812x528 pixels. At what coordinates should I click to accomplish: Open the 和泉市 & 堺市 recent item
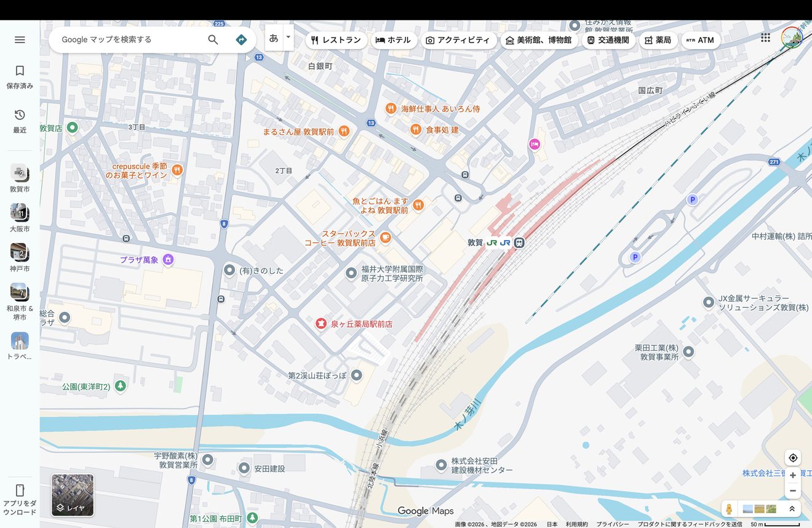coord(20,302)
